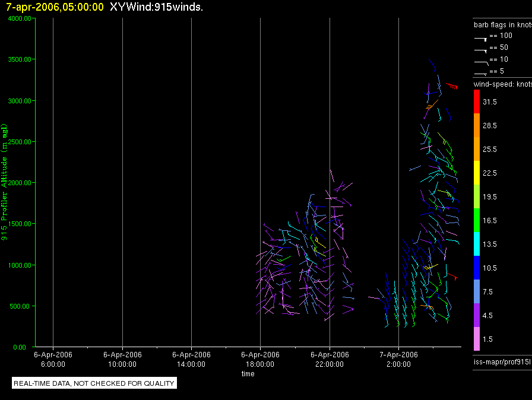This screenshot has width=532, height=400.
Task: Select the pink 1.5 knots color swatch
Action: 477,339
